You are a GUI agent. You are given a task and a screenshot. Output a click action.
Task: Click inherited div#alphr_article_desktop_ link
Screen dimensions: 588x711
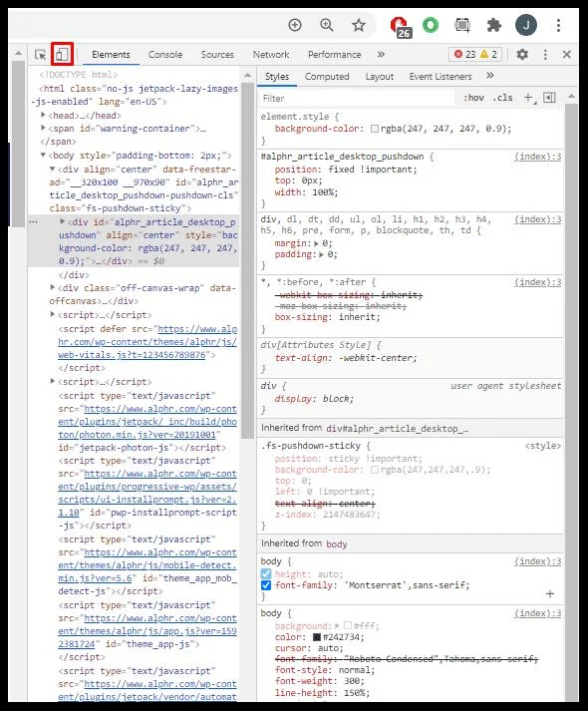click(397, 429)
